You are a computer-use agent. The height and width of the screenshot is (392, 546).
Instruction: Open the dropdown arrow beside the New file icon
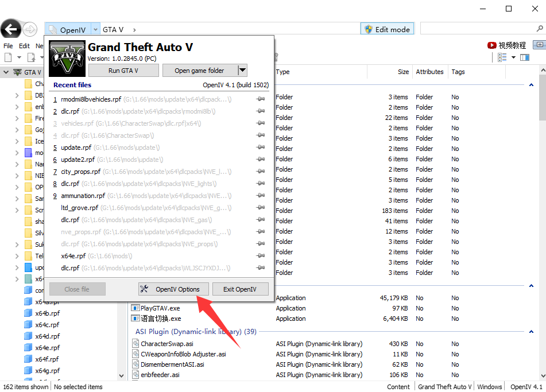(19, 57)
